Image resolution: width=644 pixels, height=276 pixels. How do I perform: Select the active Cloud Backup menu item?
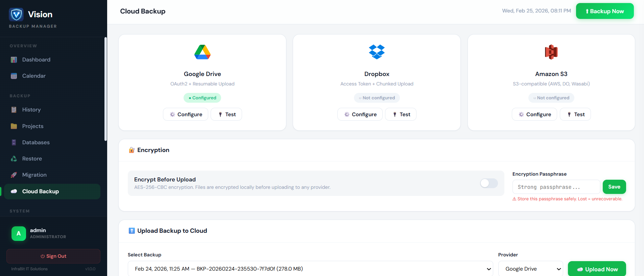(x=52, y=192)
